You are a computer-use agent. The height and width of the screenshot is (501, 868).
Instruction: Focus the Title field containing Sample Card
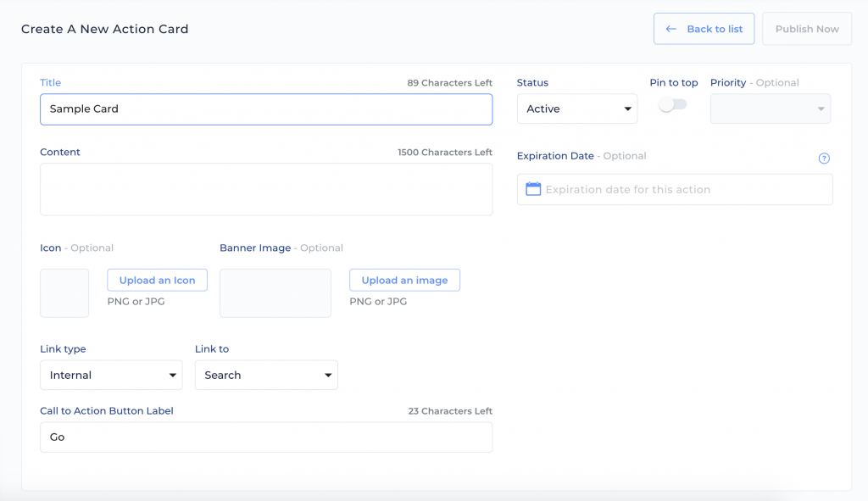(266, 109)
